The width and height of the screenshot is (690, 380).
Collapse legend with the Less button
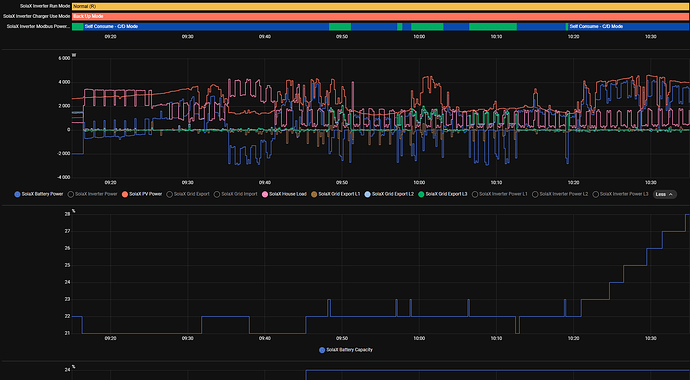664,194
